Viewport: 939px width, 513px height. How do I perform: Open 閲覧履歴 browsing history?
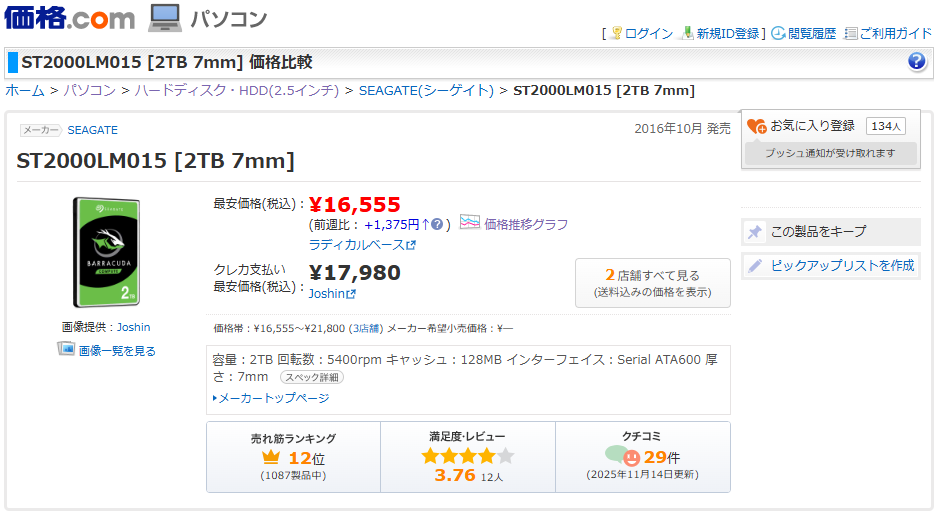pos(811,33)
